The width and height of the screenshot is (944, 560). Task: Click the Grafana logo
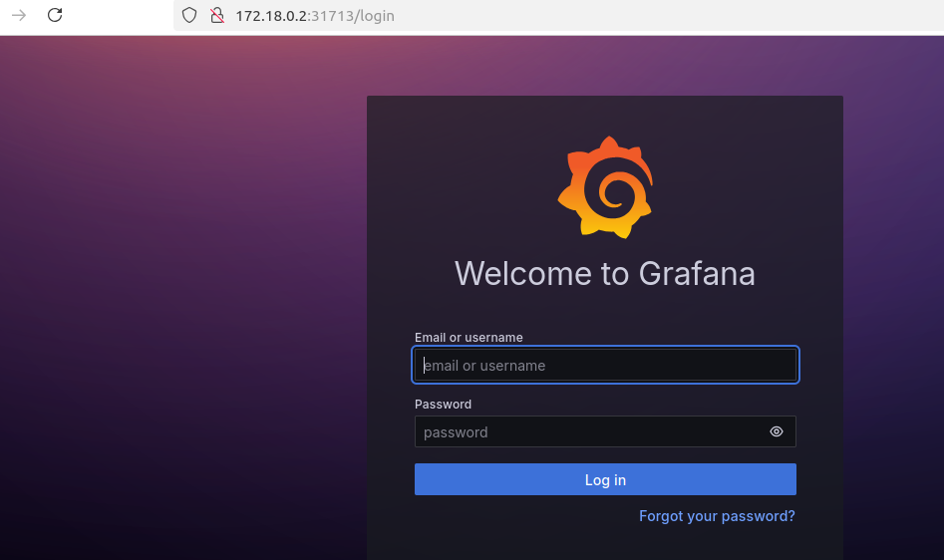click(605, 187)
